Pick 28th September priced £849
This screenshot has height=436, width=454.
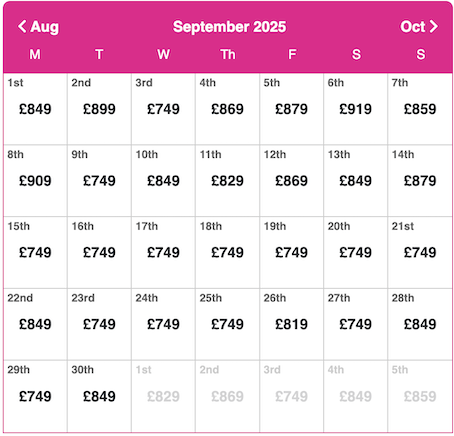pos(420,324)
